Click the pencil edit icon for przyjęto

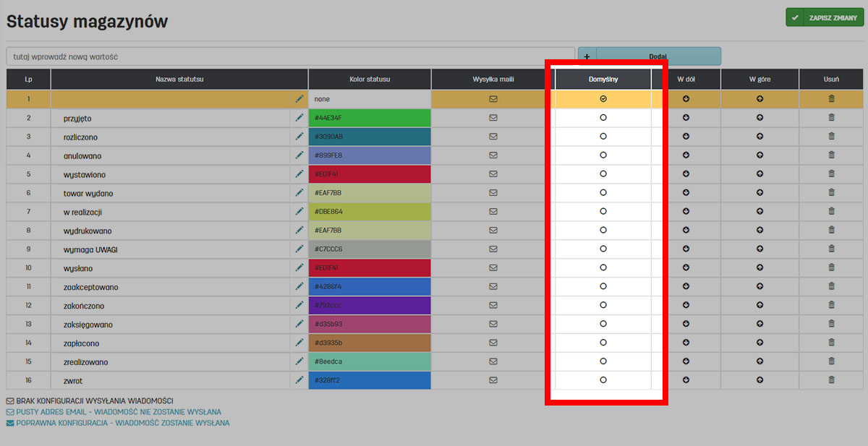pyautogui.click(x=299, y=118)
